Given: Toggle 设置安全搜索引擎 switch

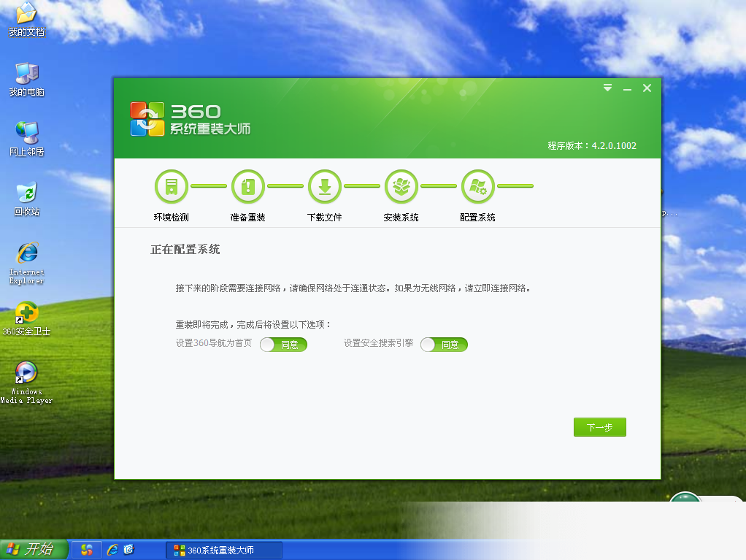Looking at the screenshot, I should coord(444,345).
